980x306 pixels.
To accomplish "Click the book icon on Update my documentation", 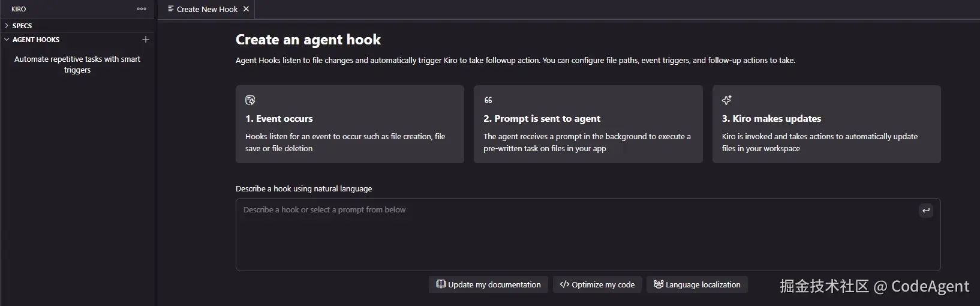I will click(441, 284).
